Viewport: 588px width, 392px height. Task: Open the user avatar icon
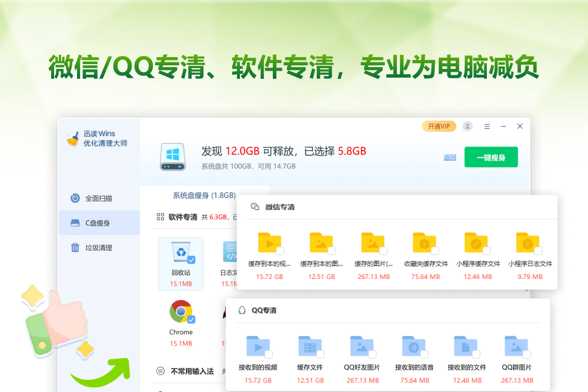click(x=467, y=126)
